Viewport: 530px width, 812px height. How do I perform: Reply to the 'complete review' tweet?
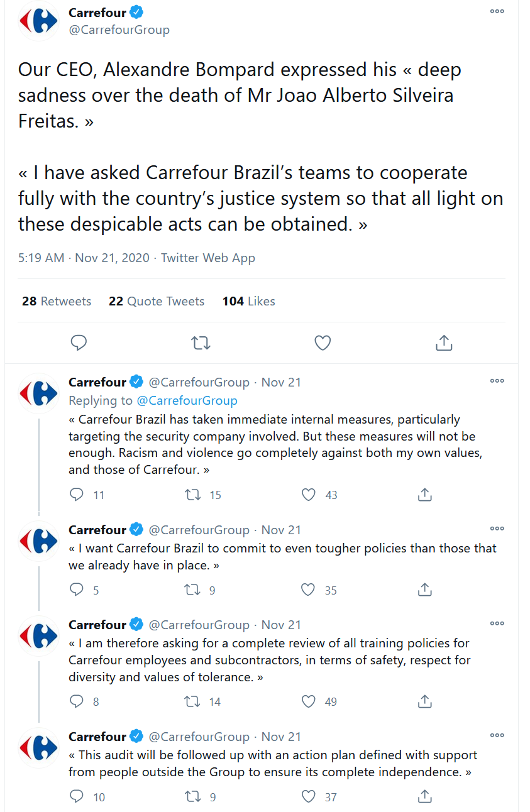77,701
